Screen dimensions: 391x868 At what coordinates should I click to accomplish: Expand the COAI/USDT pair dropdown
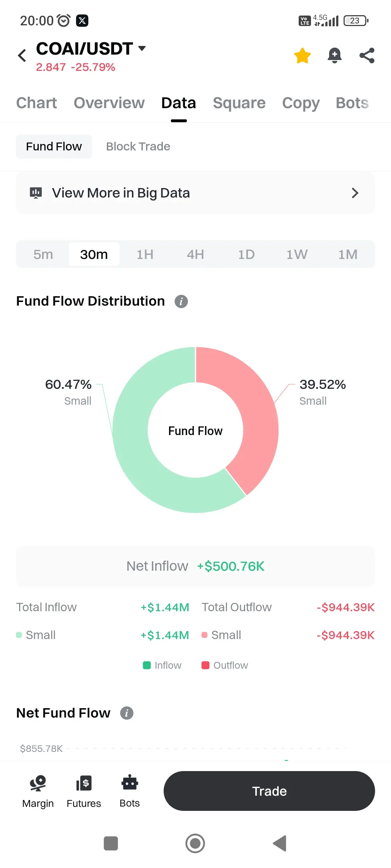pyautogui.click(x=142, y=48)
